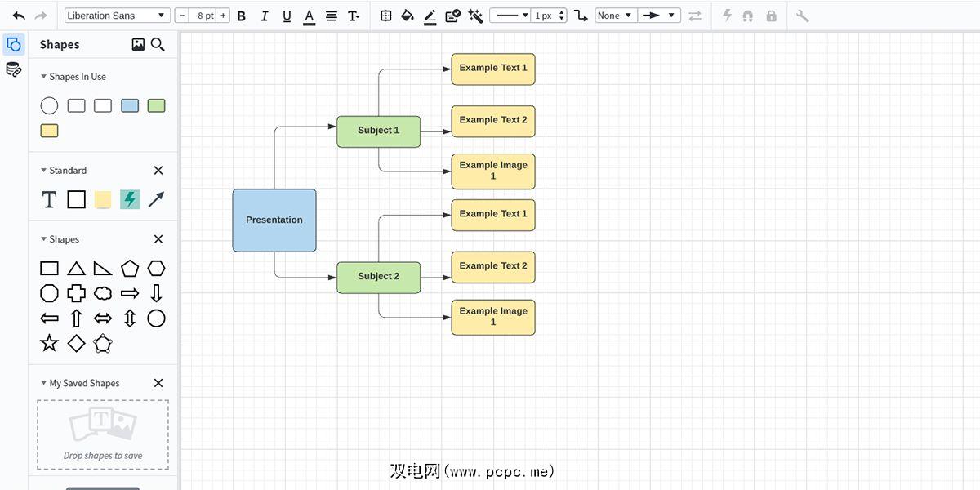Select the octagon shape
Image resolution: width=980 pixels, height=490 pixels.
pyautogui.click(x=49, y=293)
